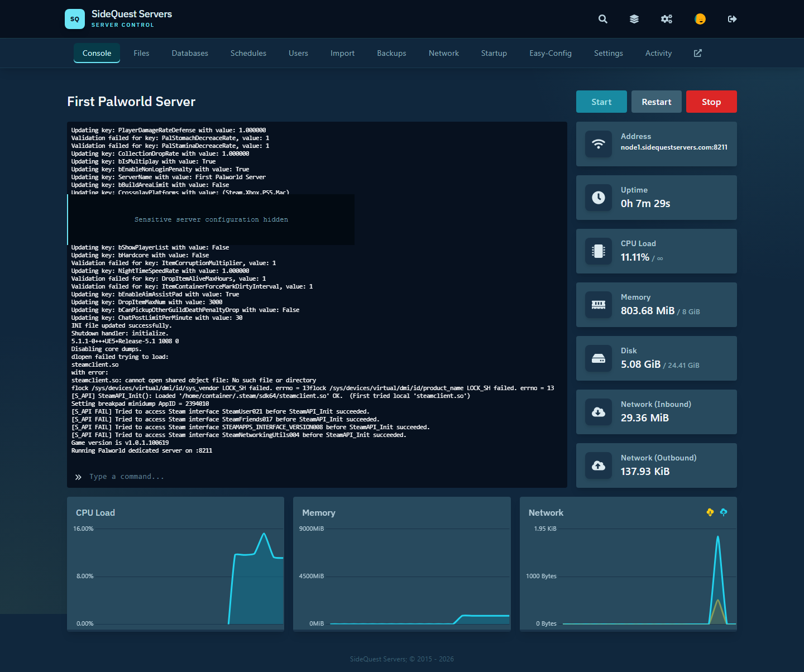The height and width of the screenshot is (672, 804).
Task: Click console line 'Game version is v1.0.1.100619'
Action: click(120, 443)
